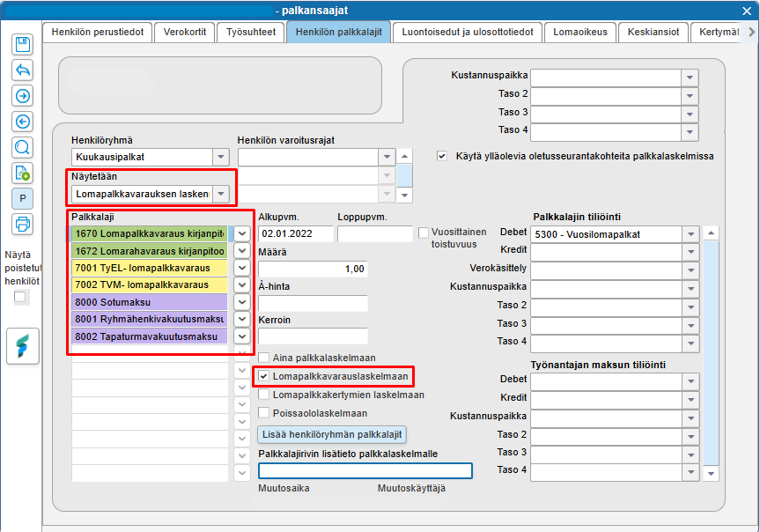Open Työnantajan maksun Debet dropdown
760x532 pixels.
coord(690,381)
